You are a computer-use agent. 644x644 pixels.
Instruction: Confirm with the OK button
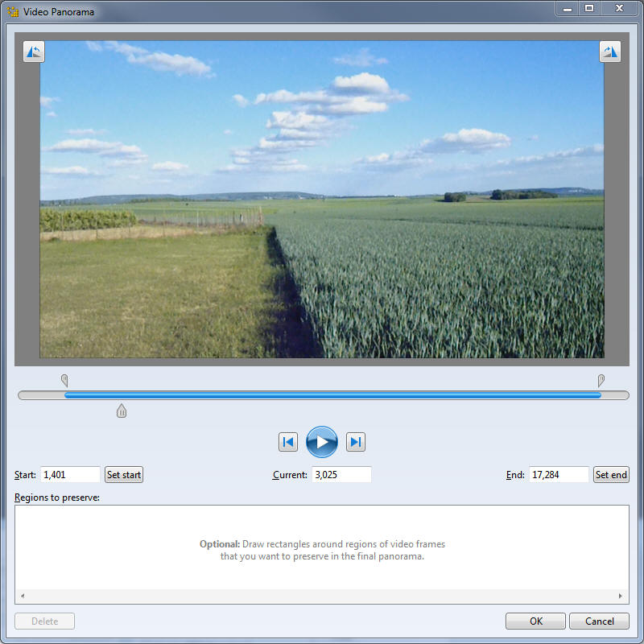(535, 621)
